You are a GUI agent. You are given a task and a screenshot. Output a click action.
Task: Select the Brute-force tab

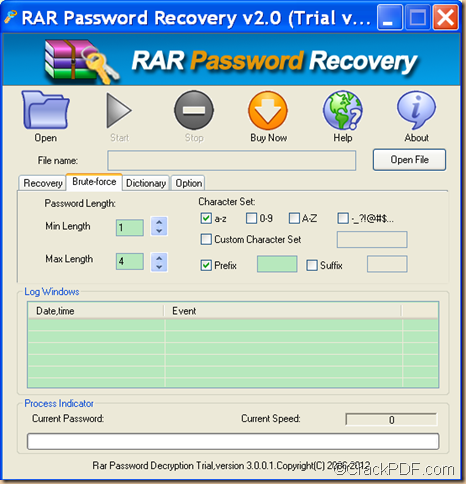click(x=94, y=182)
